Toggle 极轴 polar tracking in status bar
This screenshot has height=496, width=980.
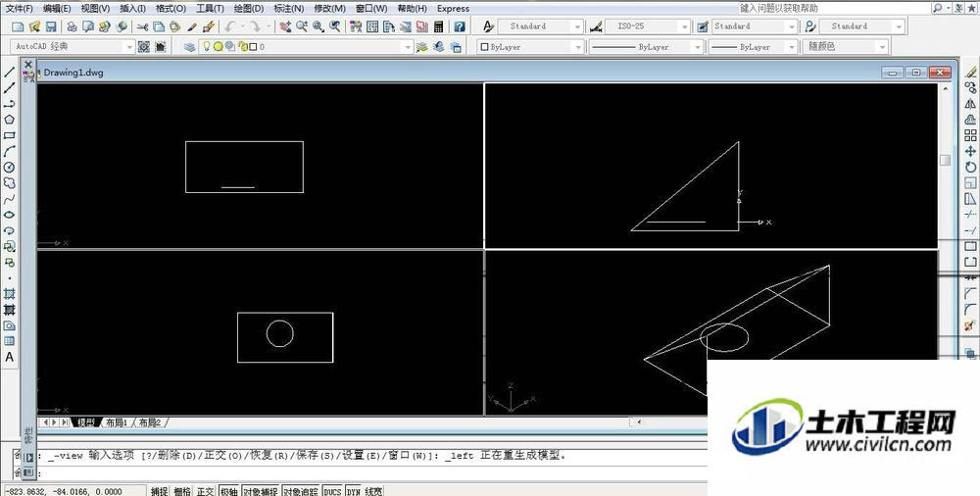click(x=228, y=492)
